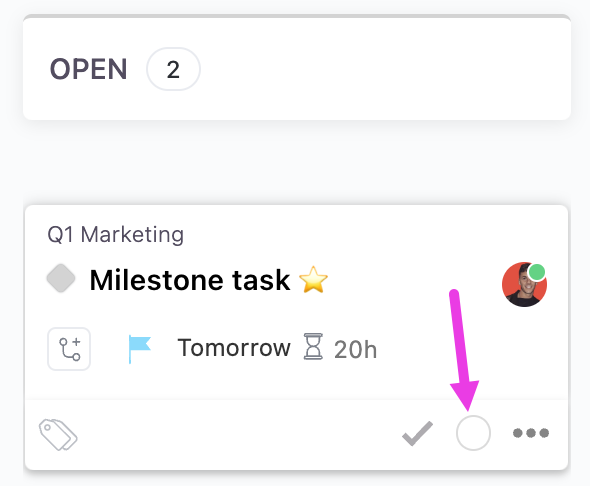Image resolution: width=590 pixels, height=486 pixels.
Task: Click the checkmark to complete the task
Action: point(417,433)
